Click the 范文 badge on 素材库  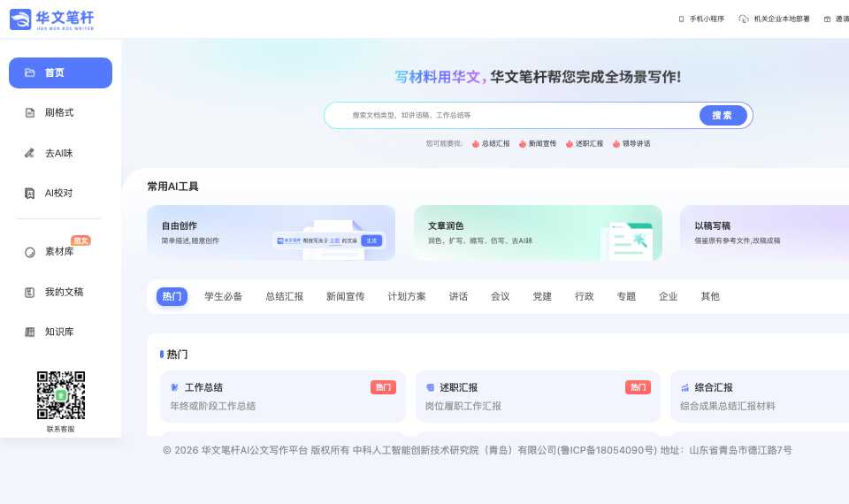click(x=80, y=241)
